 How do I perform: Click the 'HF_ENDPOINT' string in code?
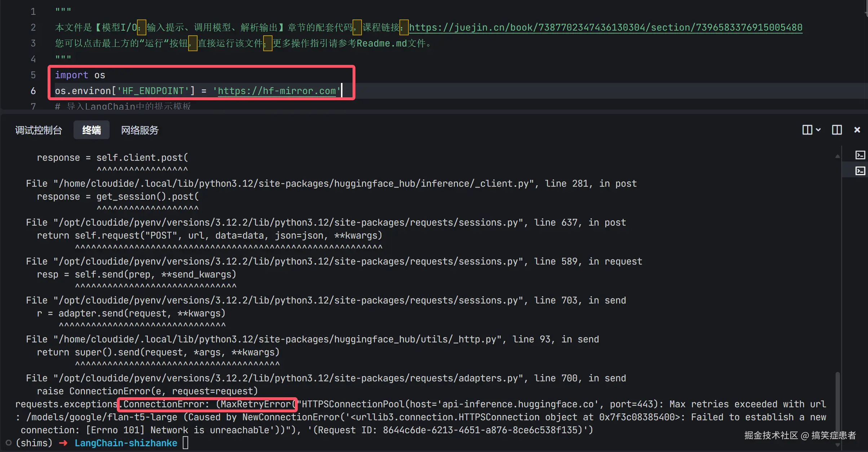tap(153, 91)
